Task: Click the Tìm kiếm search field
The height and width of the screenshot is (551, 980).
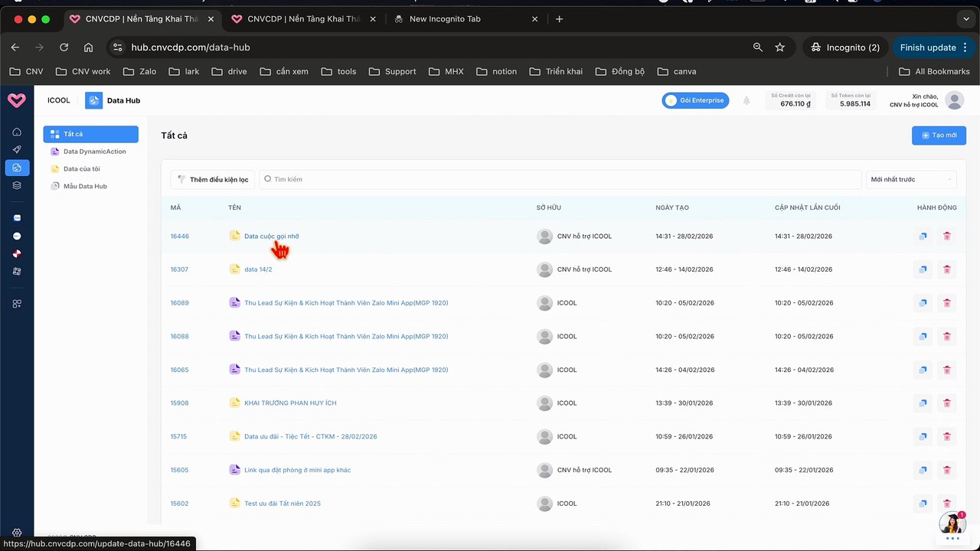Action: pos(560,179)
